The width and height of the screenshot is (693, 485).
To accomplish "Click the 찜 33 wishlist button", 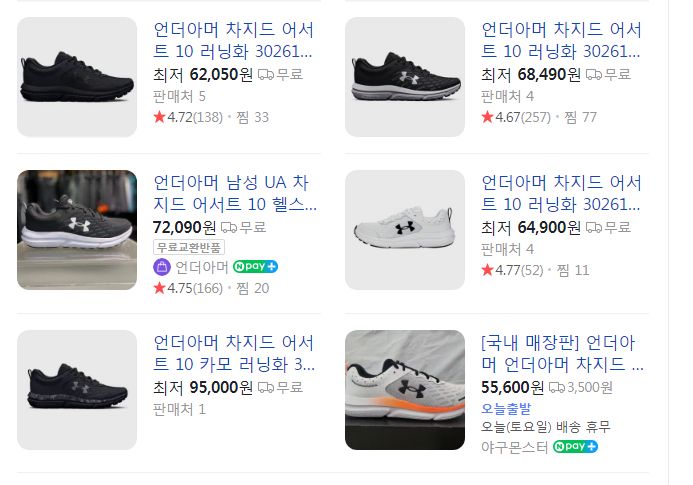I will tap(253, 117).
